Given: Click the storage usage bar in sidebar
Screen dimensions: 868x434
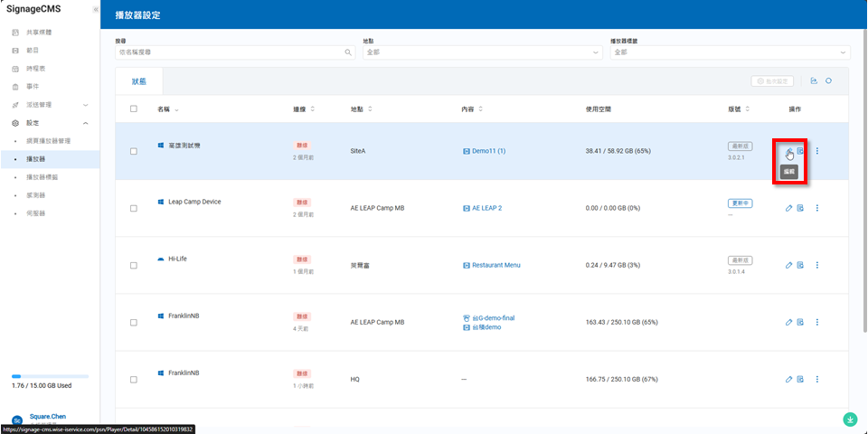Looking at the screenshot, I should coord(50,376).
